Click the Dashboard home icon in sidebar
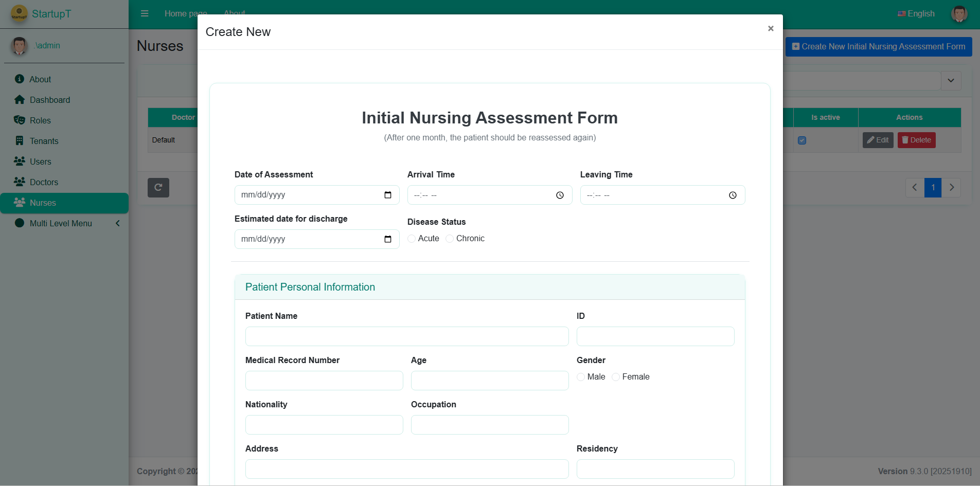 pos(20,100)
